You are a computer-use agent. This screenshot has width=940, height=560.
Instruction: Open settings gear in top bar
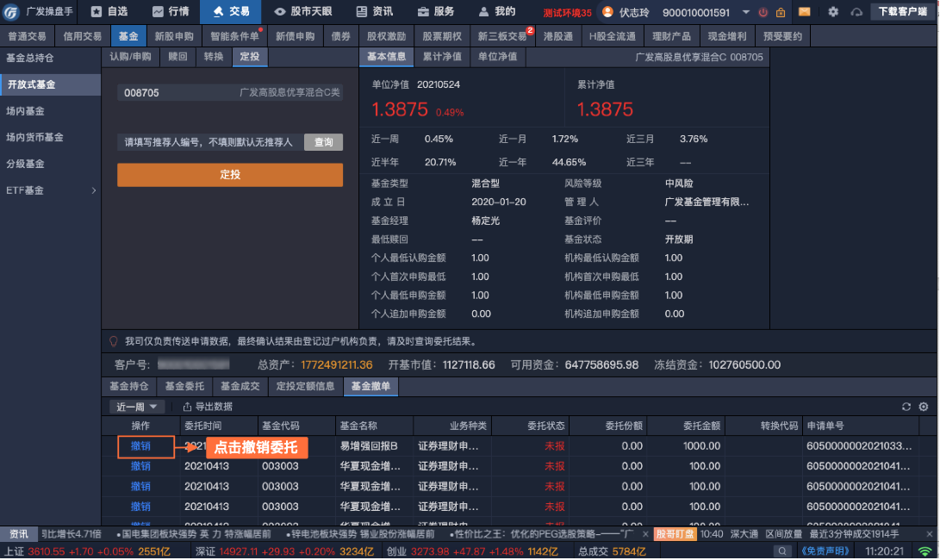pyautogui.click(x=832, y=12)
